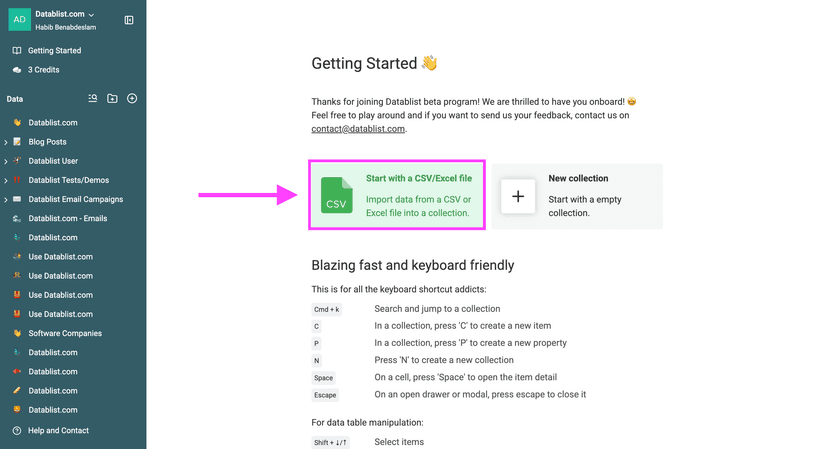The height and width of the screenshot is (449, 828).
Task: Collapse the sidebar panel
Action: point(129,20)
